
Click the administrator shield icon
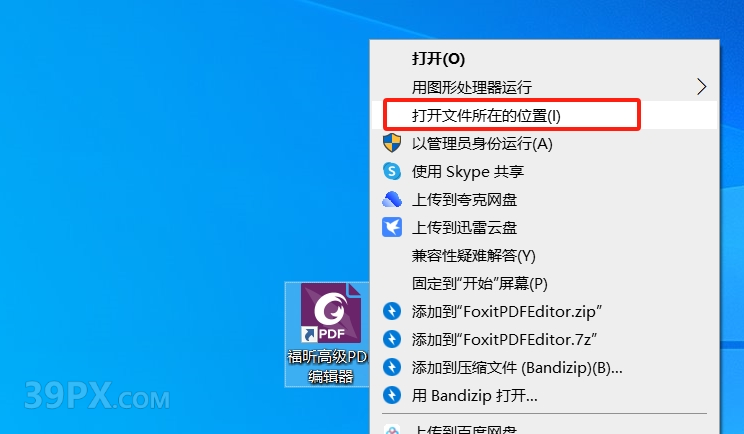pos(392,143)
